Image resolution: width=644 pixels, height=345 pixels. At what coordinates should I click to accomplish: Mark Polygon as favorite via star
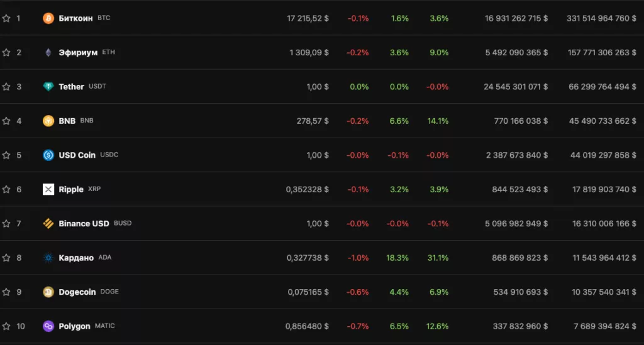6,326
